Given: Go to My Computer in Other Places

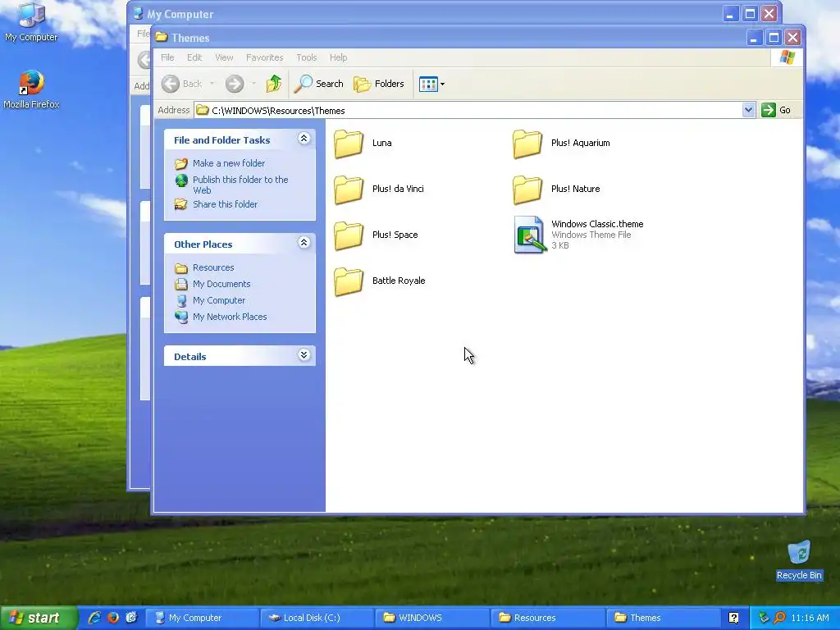Looking at the screenshot, I should (x=218, y=300).
